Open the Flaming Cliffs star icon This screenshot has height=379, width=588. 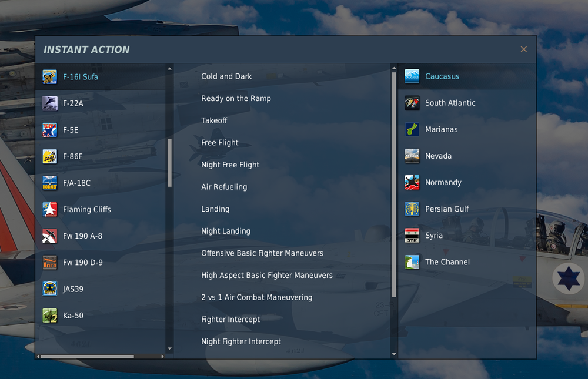(49, 210)
